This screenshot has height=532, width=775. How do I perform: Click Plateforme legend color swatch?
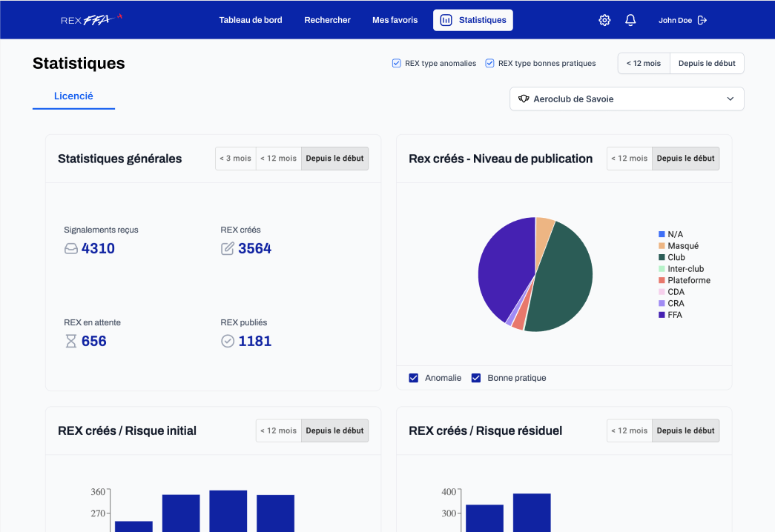point(662,280)
